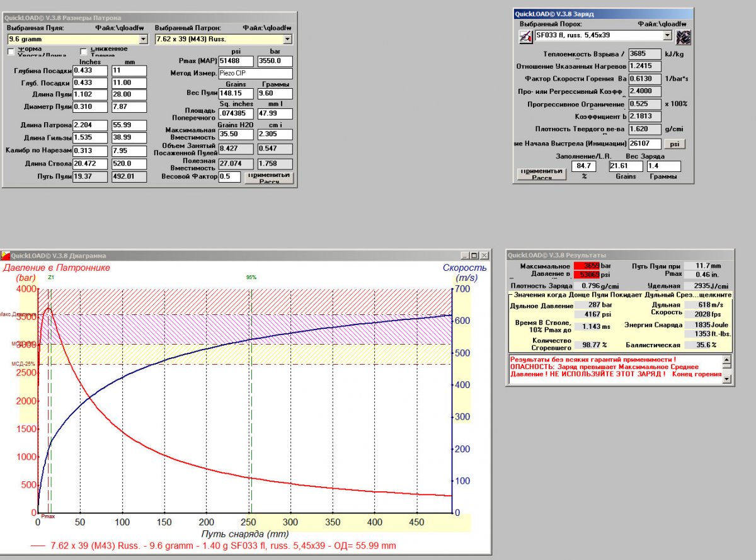
Task: Click the powder edit icon left of SF033
Action: point(525,37)
